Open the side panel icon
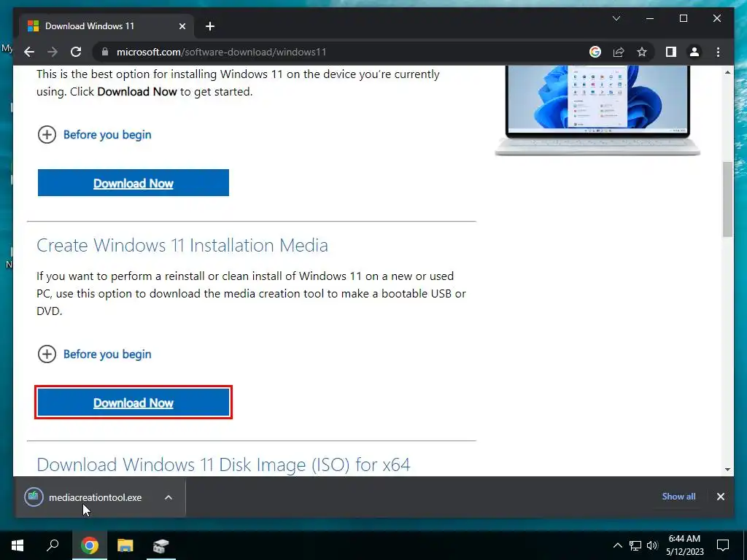The width and height of the screenshot is (747, 560). tap(671, 52)
